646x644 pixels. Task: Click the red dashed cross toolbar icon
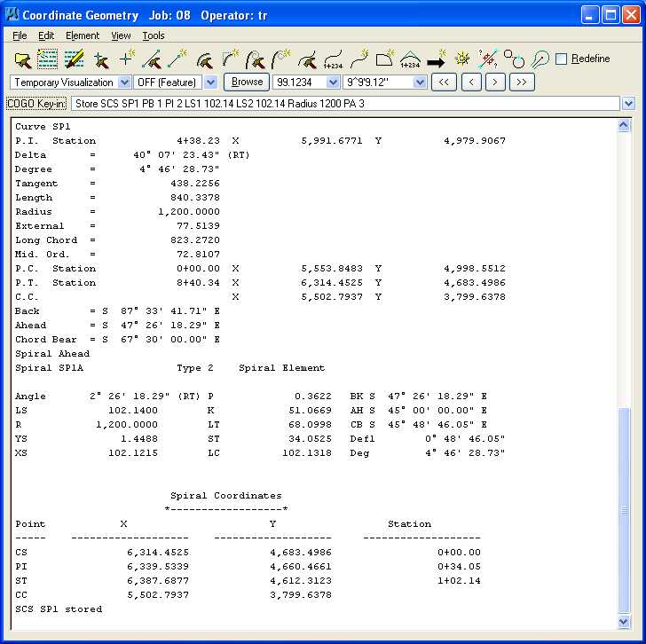[487, 60]
